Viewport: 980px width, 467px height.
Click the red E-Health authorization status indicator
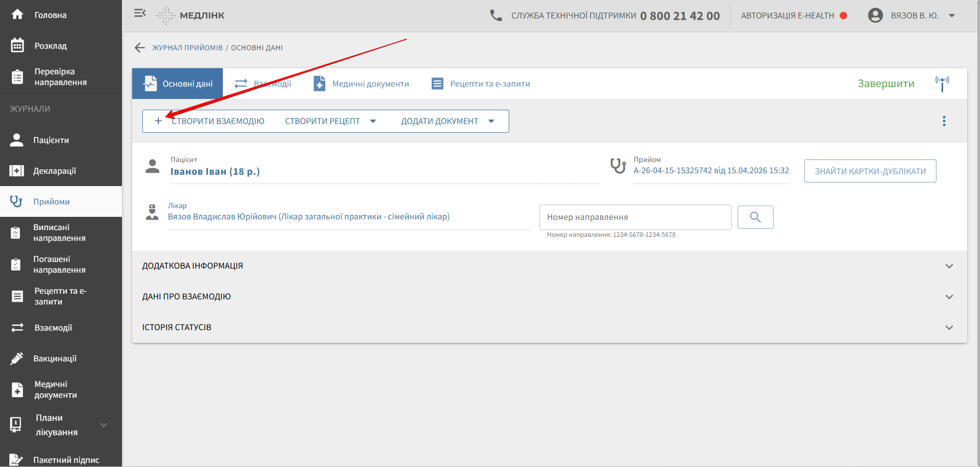pyautogui.click(x=843, y=16)
